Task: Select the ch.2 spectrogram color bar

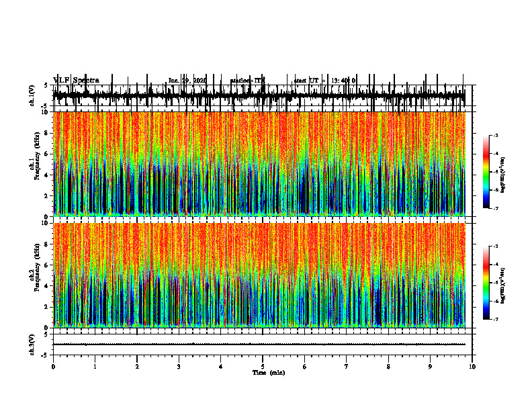Action: (486, 283)
